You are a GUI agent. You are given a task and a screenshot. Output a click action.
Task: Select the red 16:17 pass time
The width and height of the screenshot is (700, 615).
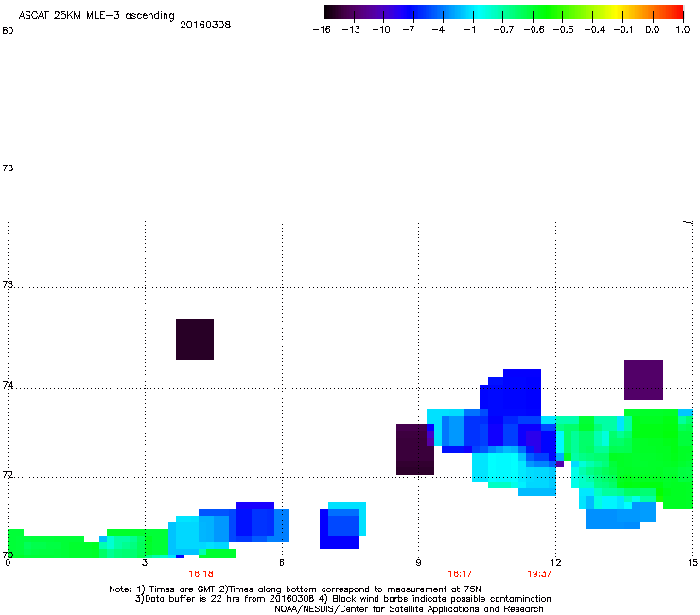[x=460, y=574]
